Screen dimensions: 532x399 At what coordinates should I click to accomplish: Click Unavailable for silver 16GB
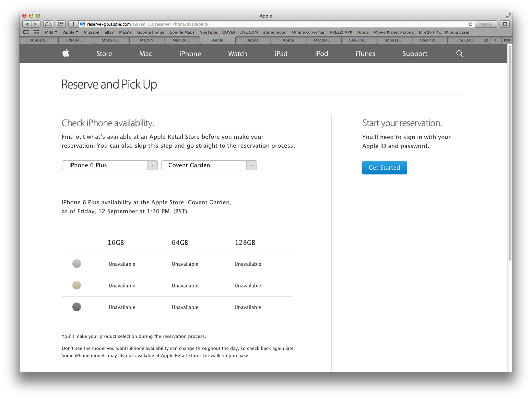click(x=122, y=264)
